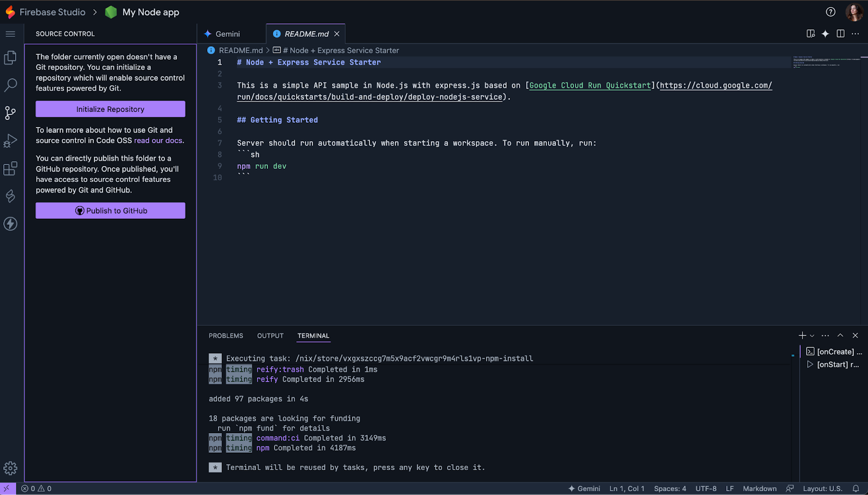The image size is (868, 495).
Task: Open the Explorer files view
Action: click(x=10, y=58)
